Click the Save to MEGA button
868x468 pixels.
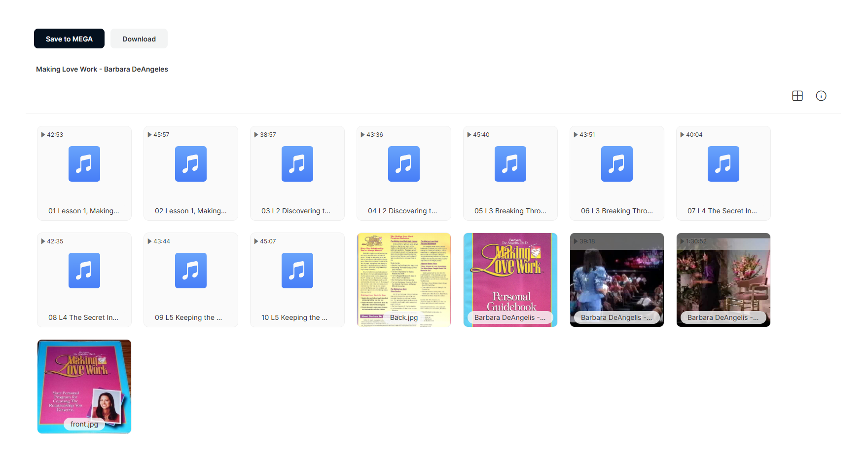tap(69, 39)
